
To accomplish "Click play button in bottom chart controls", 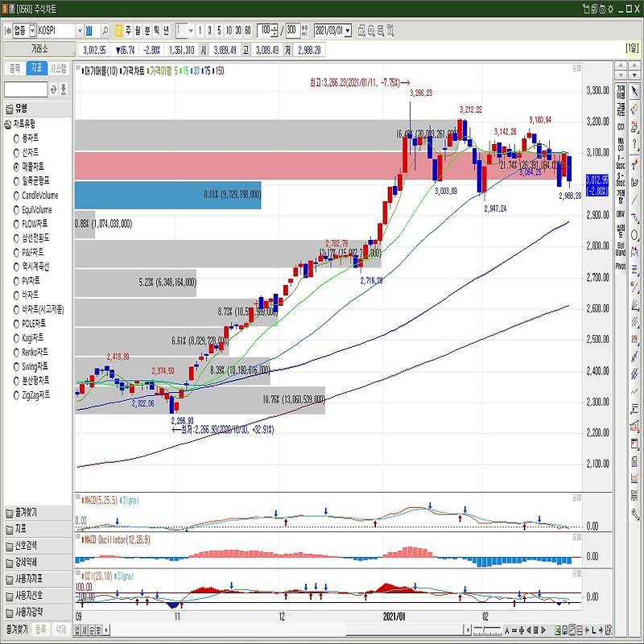I will coord(543,630).
